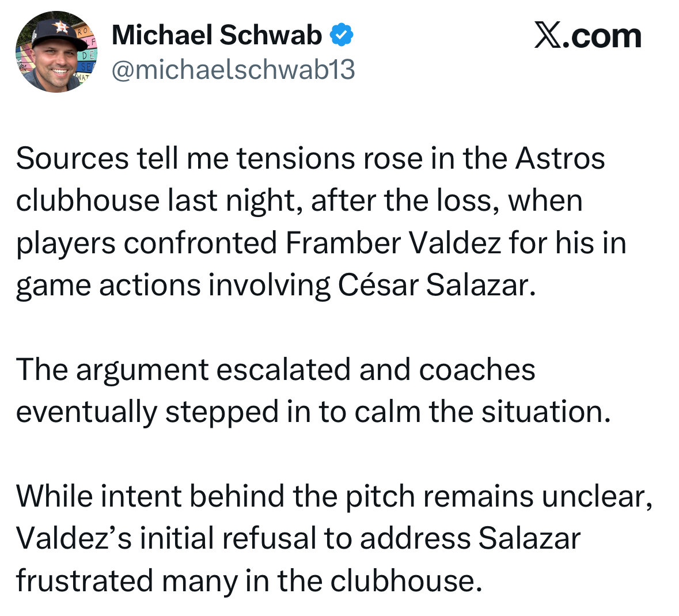This screenshot has width=679, height=616.
Task: Select the "Sources tell me tensions" opening line
Action: click(x=310, y=158)
